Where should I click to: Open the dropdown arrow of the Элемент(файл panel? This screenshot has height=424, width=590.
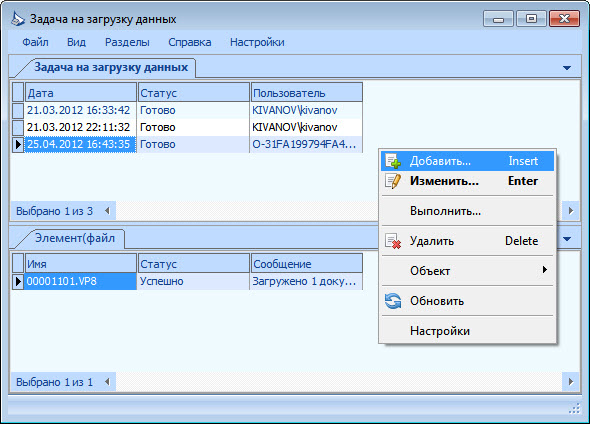tap(567, 239)
